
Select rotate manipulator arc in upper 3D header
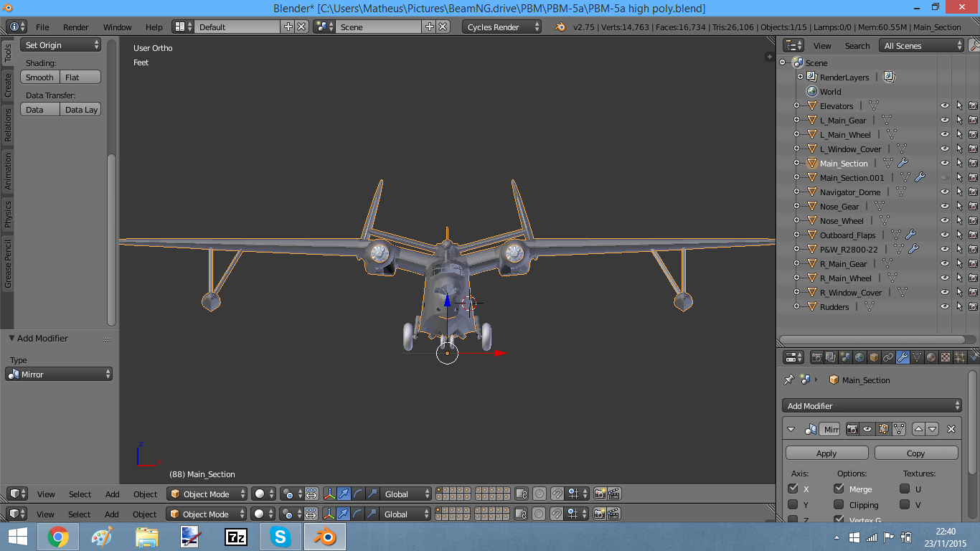[x=358, y=494]
